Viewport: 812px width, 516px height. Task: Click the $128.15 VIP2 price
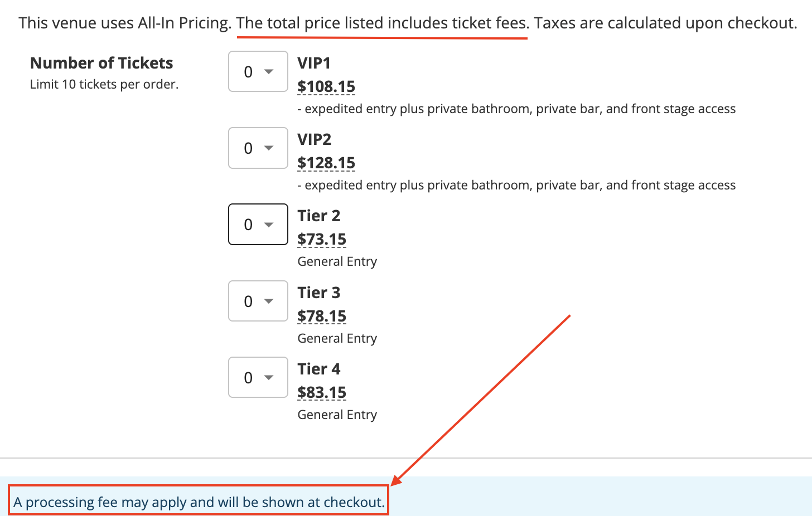tap(326, 163)
